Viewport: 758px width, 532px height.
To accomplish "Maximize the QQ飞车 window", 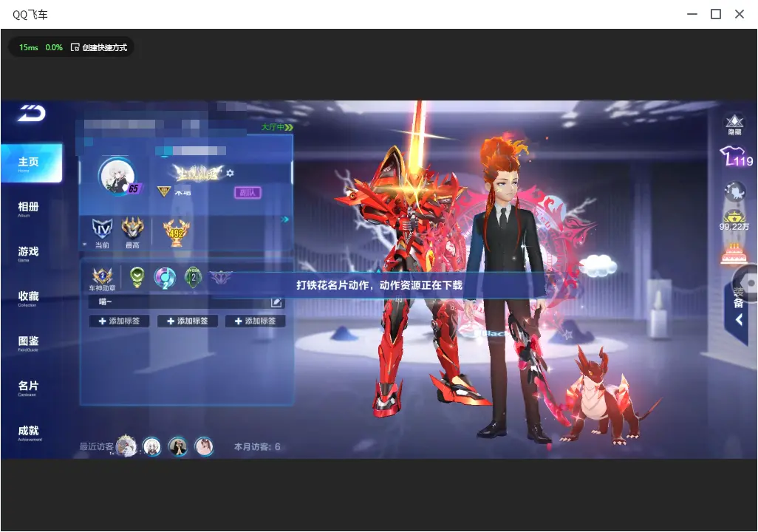I will pyautogui.click(x=716, y=14).
